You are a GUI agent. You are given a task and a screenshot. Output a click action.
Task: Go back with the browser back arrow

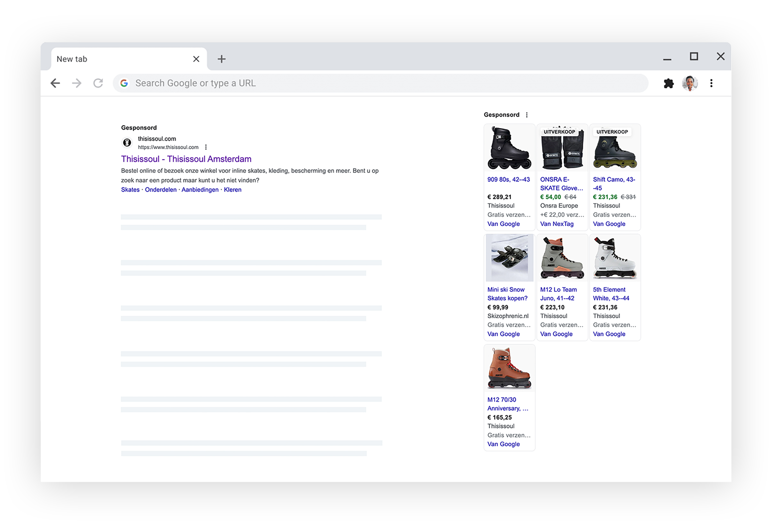point(55,83)
